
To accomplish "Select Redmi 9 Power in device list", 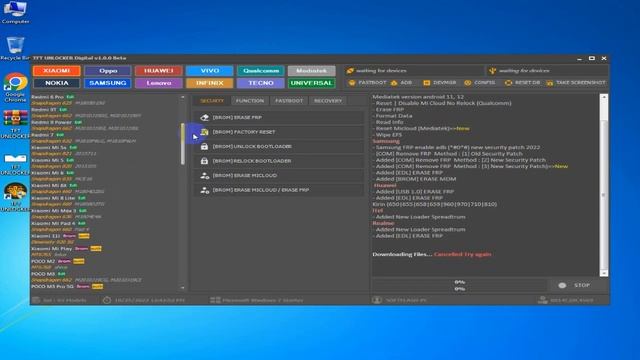I will coord(51,122).
